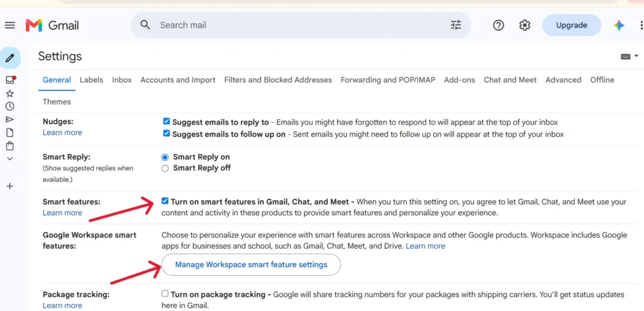Click the Google Workspace smart features label
644x311 pixels.
tap(89, 240)
